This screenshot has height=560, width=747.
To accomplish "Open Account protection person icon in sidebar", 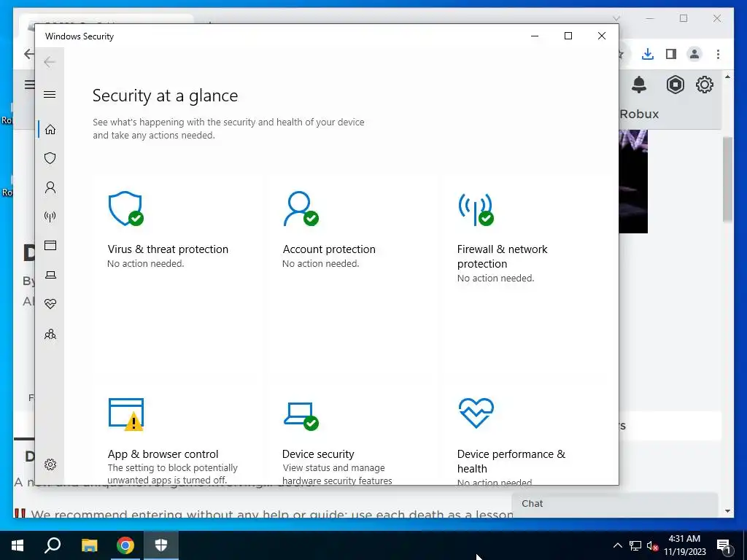I will pos(50,187).
